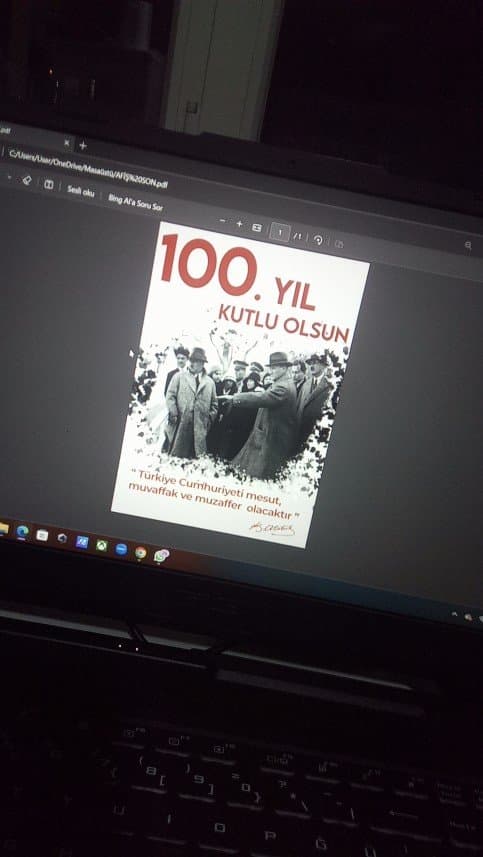This screenshot has height=857, width=483.
Task: Rotate the PDF page
Action: pos(317,239)
